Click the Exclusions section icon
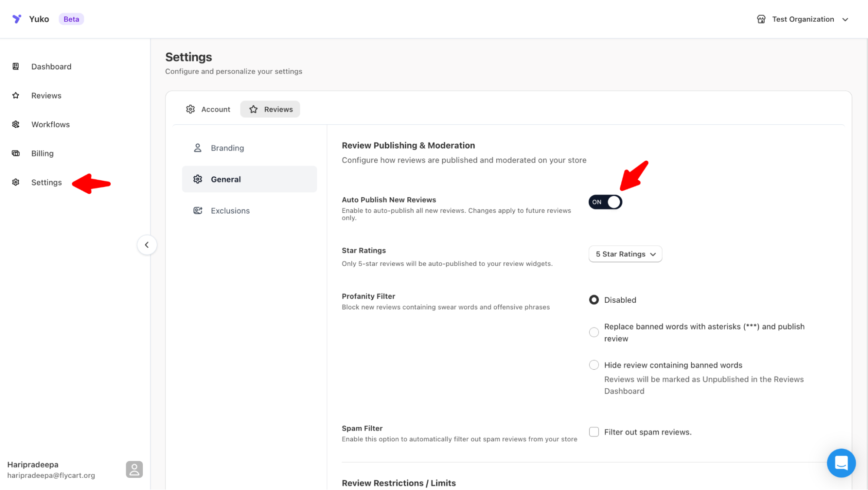Image resolution: width=868 pixels, height=490 pixels. tap(198, 211)
